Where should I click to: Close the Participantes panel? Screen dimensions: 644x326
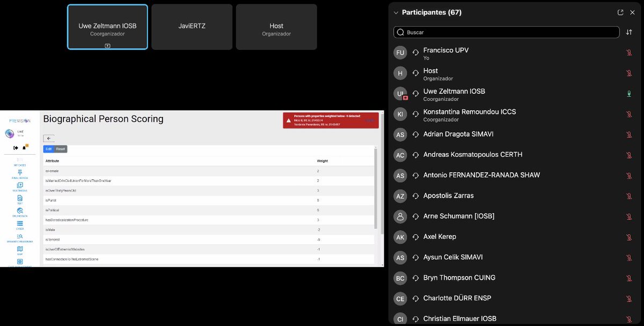click(x=632, y=12)
